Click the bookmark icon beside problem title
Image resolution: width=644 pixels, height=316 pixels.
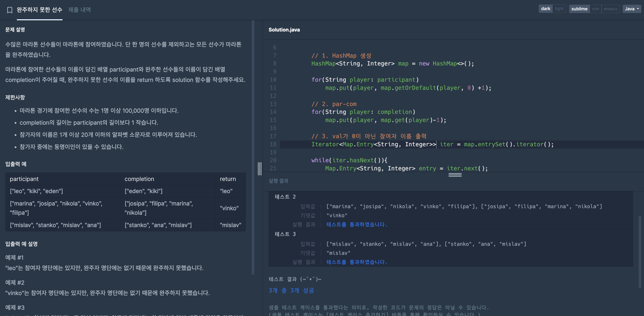coord(10,10)
